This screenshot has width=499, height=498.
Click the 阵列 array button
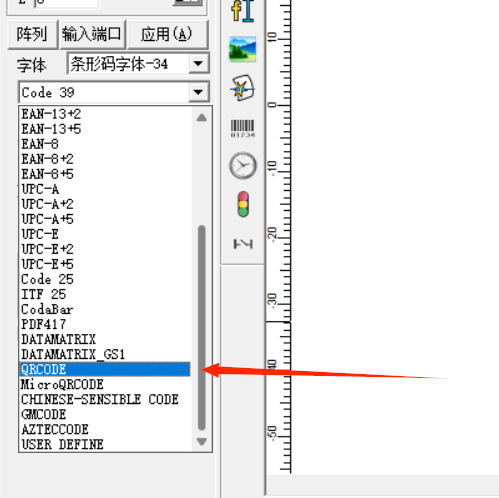tap(32, 34)
